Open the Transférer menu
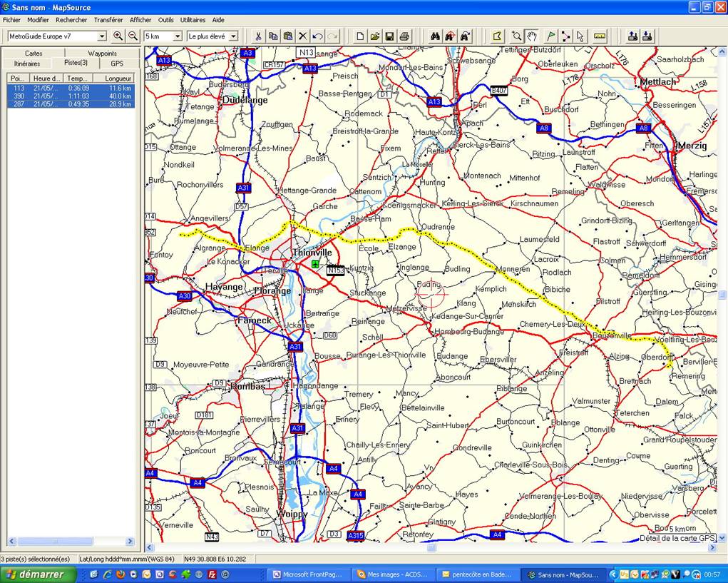The height and width of the screenshot is (583, 728). pyautogui.click(x=108, y=20)
